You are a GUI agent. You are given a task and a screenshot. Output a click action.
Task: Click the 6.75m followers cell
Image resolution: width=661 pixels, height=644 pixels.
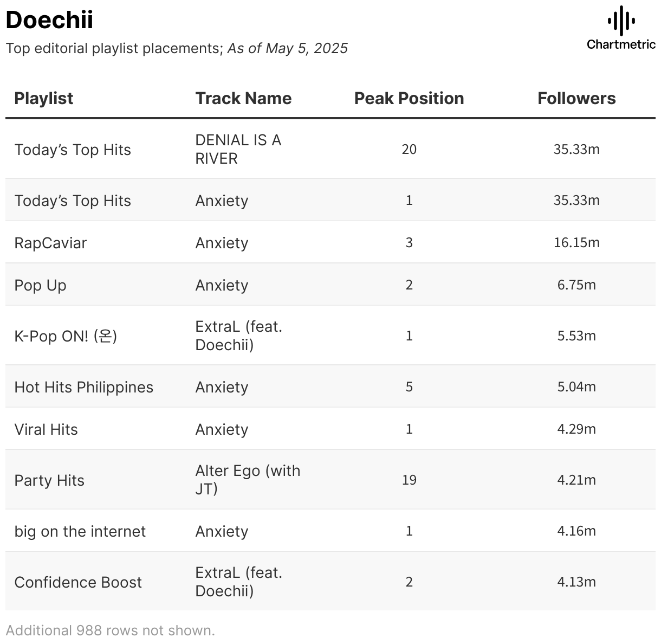pos(576,285)
